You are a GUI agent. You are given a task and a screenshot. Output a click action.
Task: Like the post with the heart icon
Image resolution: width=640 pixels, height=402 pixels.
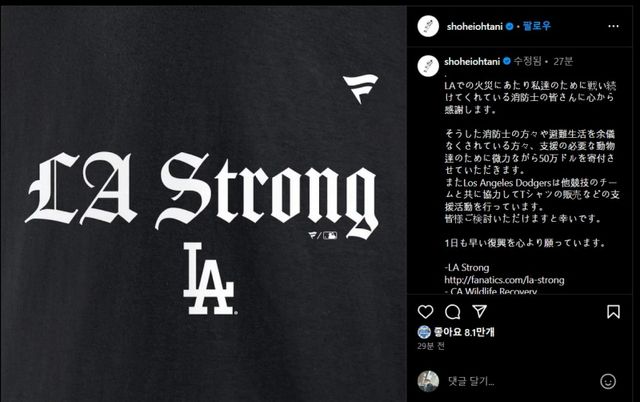[425, 312]
